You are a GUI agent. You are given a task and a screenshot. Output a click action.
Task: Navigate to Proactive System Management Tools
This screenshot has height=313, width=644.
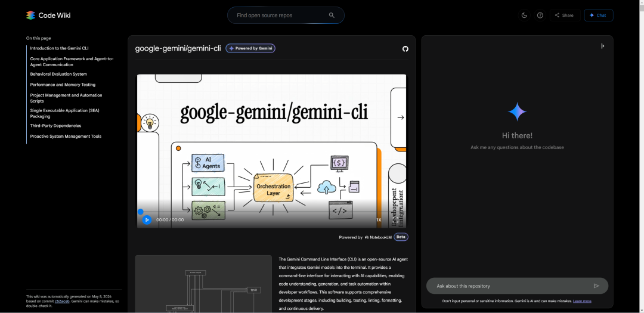pos(66,137)
